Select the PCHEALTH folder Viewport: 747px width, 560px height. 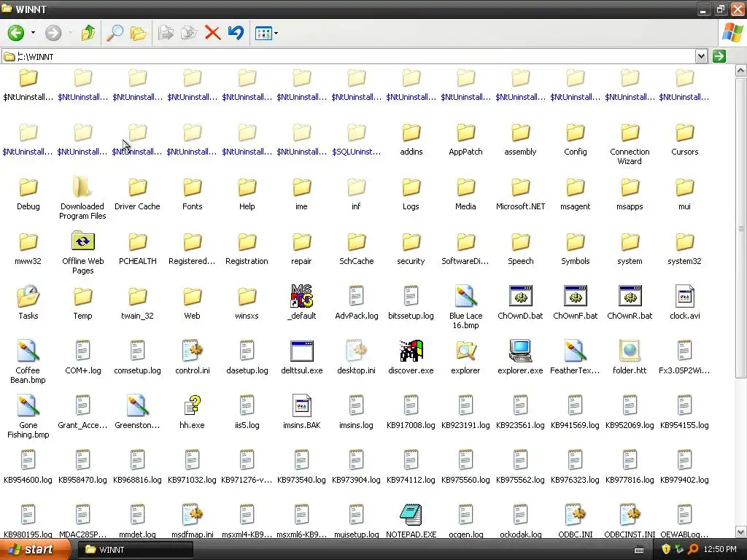tap(137, 249)
